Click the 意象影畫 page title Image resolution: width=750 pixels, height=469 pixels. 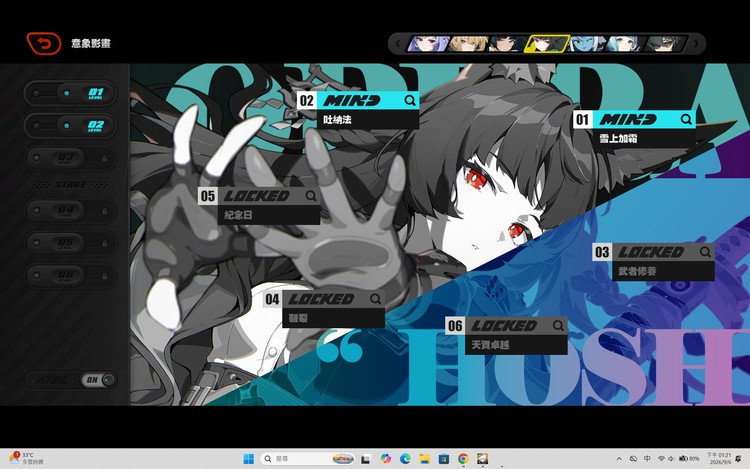(x=91, y=44)
